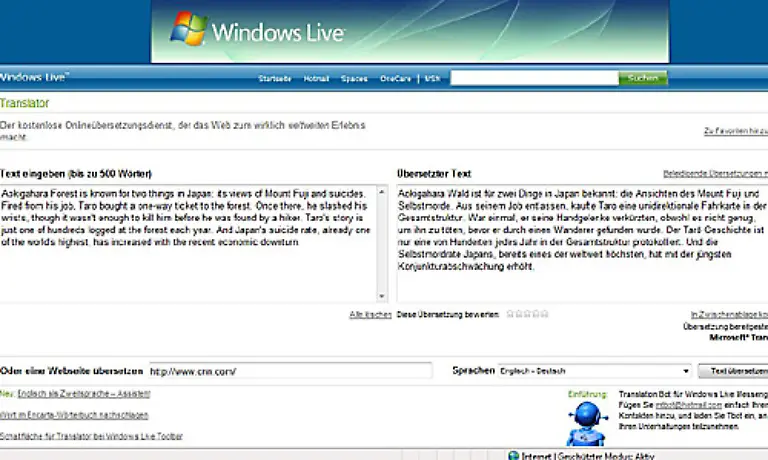Open Translator bei Windows Live Toolbar link
768x460 pixels.
pos(91,436)
